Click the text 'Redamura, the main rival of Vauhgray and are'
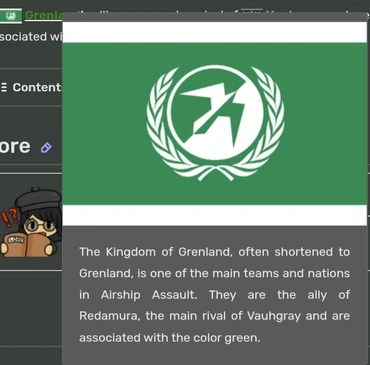Viewport: 370px width, 365px height. tap(214, 316)
